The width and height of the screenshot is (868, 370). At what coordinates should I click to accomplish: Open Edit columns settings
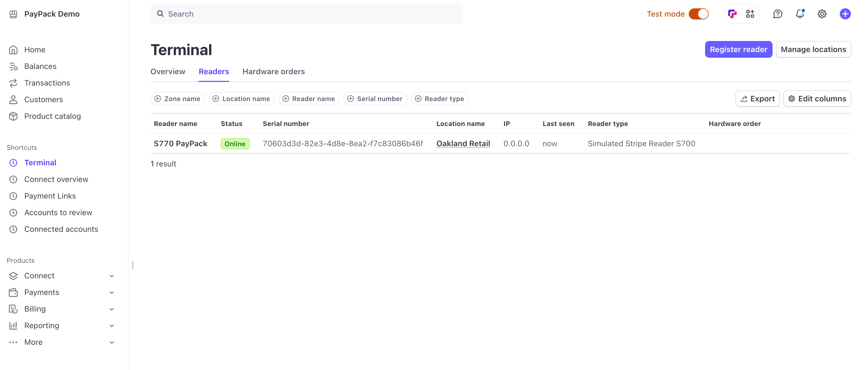point(817,99)
